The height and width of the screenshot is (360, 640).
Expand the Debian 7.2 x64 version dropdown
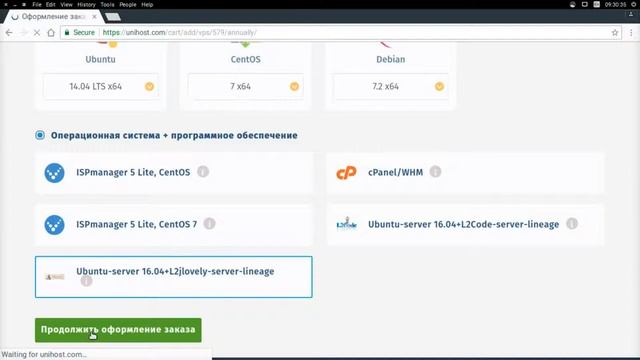click(391, 87)
